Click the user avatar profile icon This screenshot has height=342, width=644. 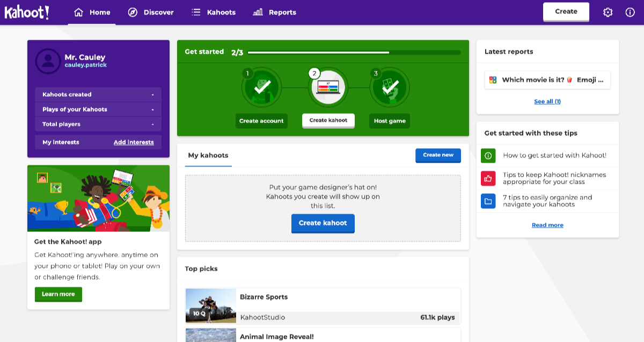point(48,61)
